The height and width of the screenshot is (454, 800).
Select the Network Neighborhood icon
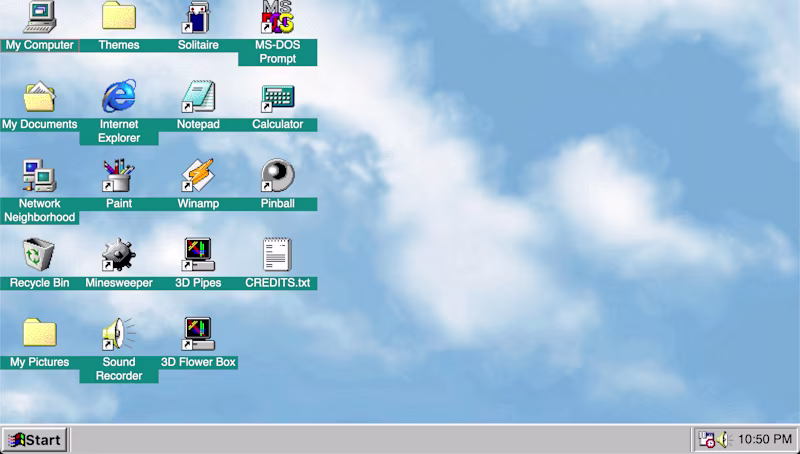(39, 175)
